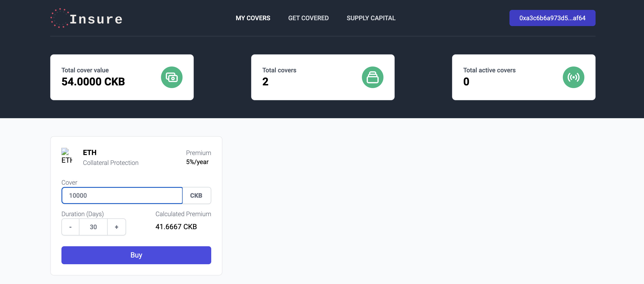
Task: Click the Total active covers count 0
Action: point(466,82)
